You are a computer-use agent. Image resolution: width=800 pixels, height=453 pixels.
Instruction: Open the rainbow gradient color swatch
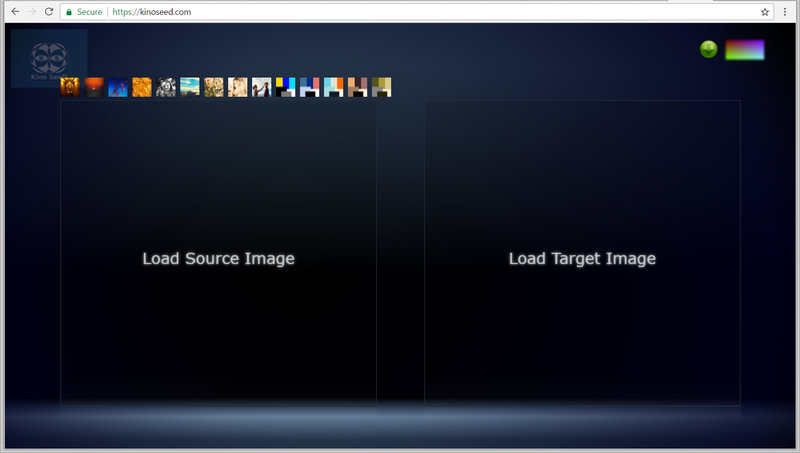[x=744, y=50]
